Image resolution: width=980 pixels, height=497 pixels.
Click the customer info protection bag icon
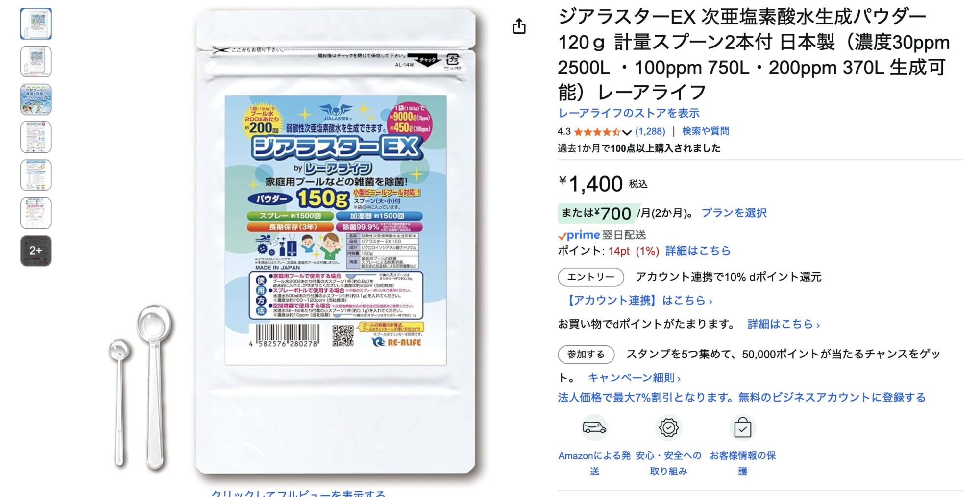742,427
